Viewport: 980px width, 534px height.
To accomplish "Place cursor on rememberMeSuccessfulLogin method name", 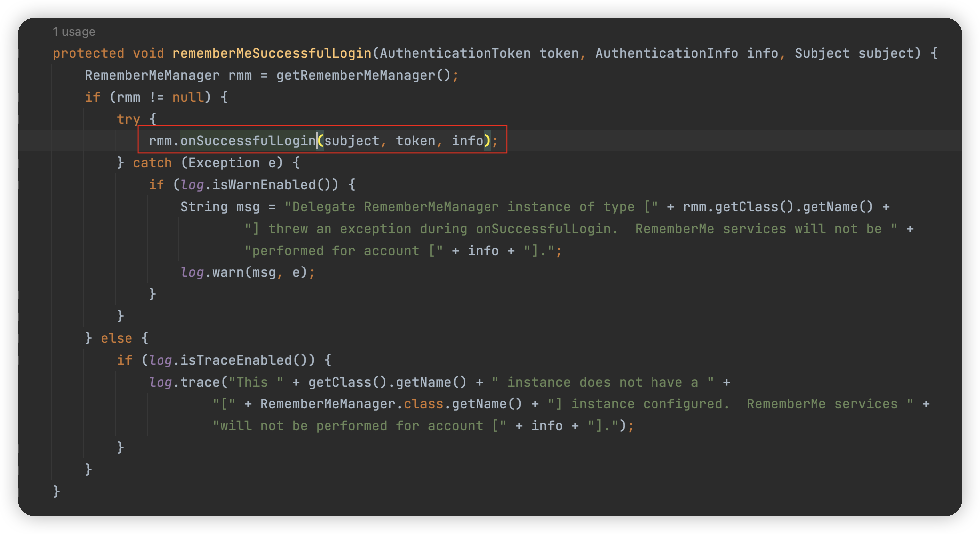I will pyautogui.click(x=272, y=53).
